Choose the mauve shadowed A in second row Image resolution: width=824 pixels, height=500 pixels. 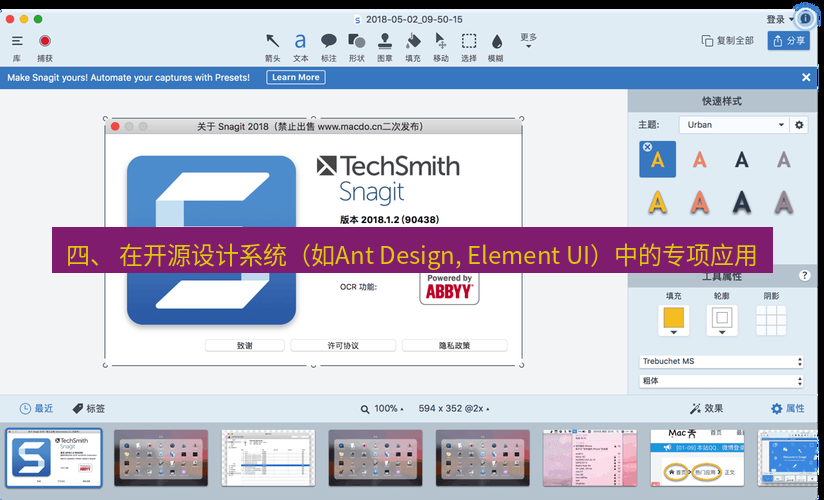tap(784, 201)
